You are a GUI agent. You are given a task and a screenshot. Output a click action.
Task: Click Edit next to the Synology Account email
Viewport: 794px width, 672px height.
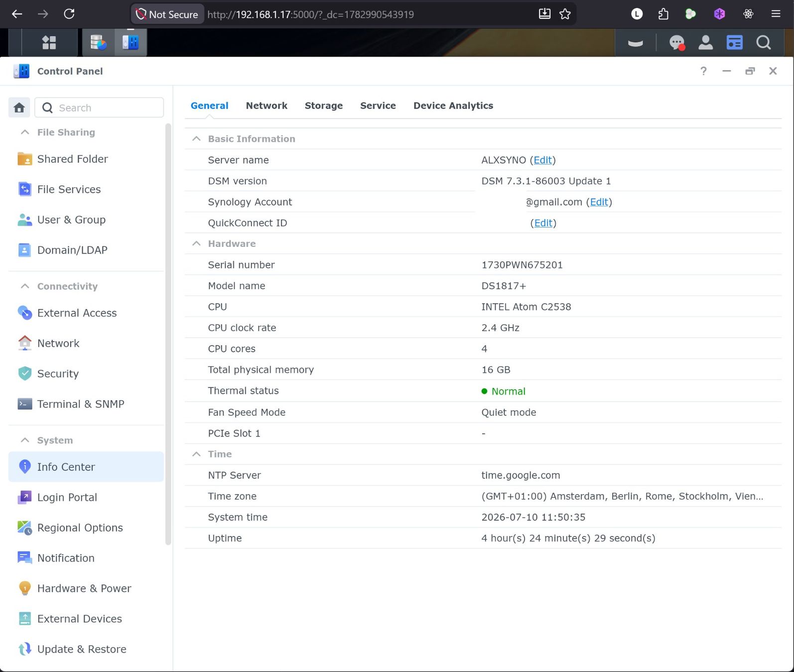pyautogui.click(x=599, y=202)
